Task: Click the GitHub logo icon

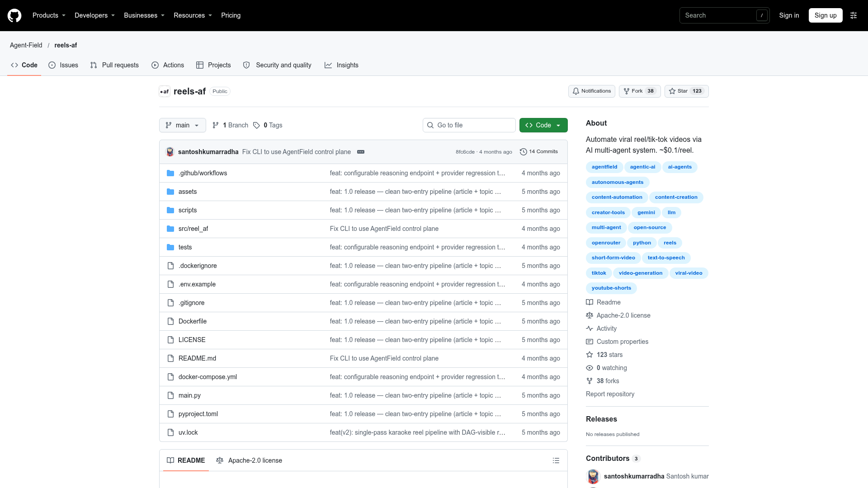Action: tap(14, 15)
